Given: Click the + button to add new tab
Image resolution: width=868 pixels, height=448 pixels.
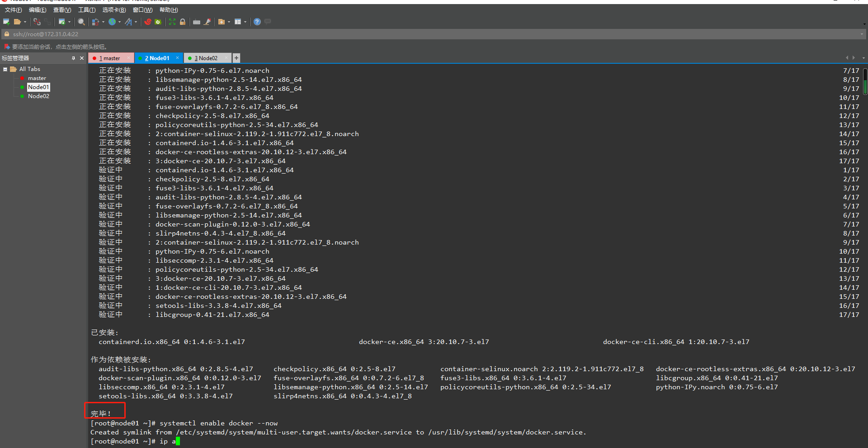Looking at the screenshot, I should (x=236, y=58).
